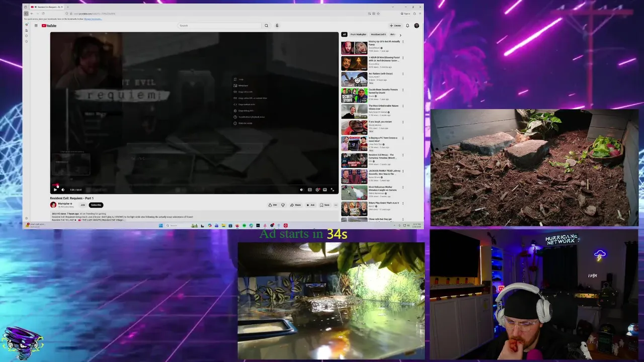Image resolution: width=644 pixels, height=362 pixels.
Task: Open the Arc Raiders video thumbnail
Action: point(354,79)
